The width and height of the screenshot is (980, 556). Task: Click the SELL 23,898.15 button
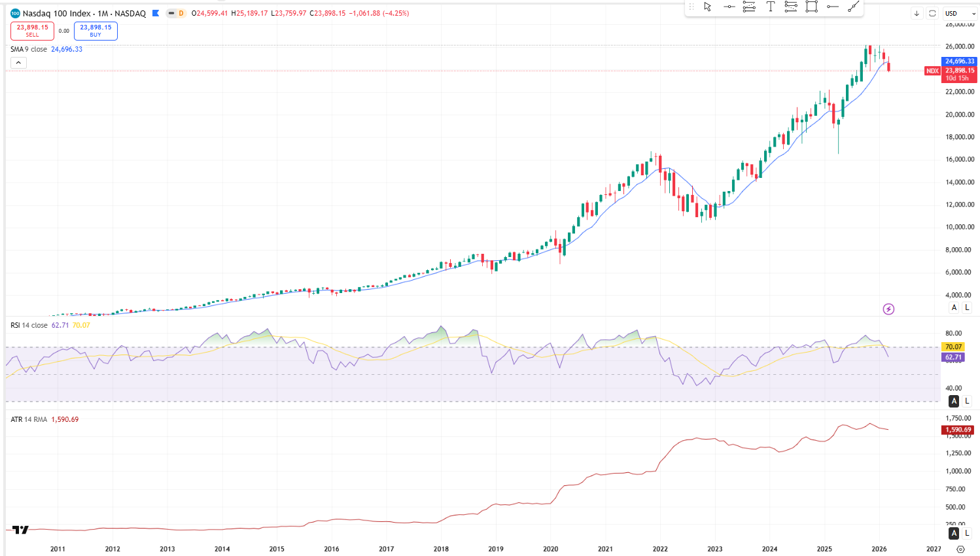click(32, 31)
